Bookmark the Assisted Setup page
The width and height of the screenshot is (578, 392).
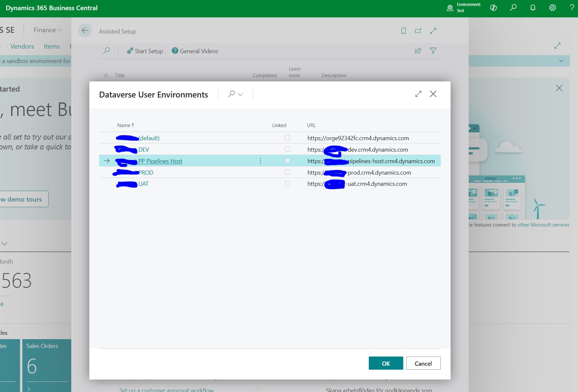404,31
